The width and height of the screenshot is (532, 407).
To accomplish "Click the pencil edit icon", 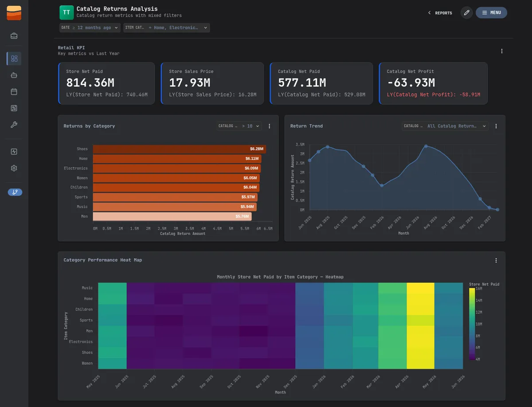I will 466,13.
